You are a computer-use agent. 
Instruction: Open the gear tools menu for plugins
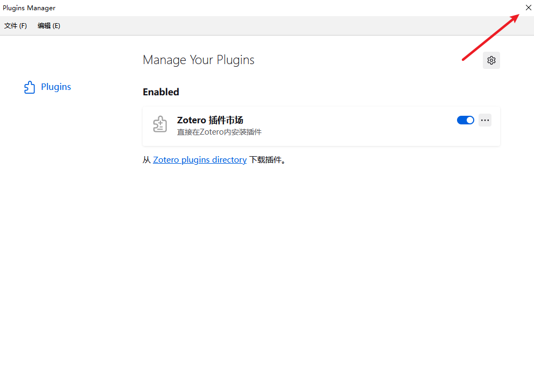pos(491,60)
